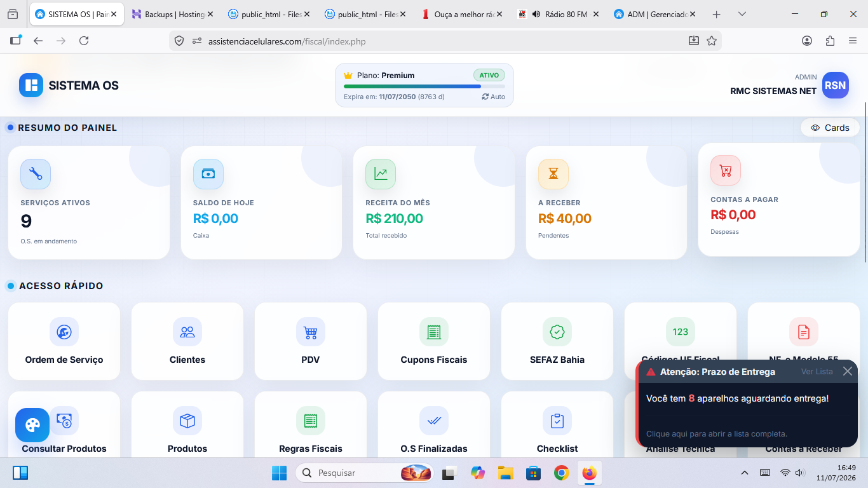Open the Checklist clipboard icon
This screenshot has height=488, width=868.
click(557, 421)
